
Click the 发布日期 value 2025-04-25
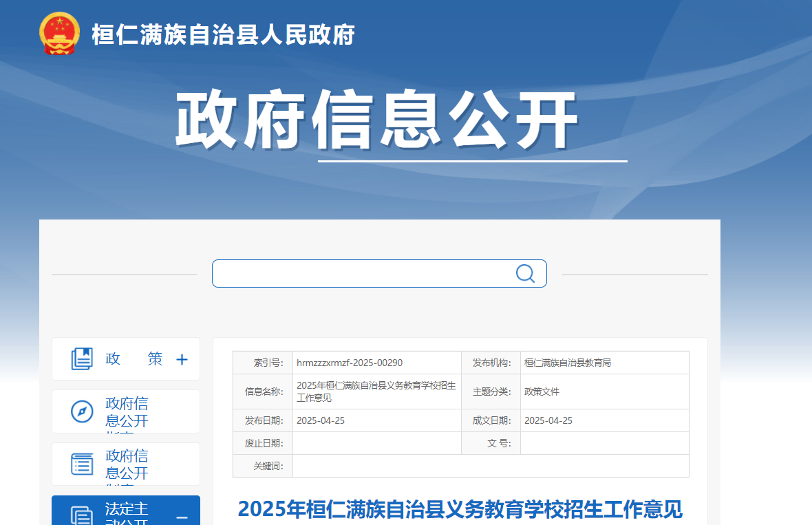(x=321, y=420)
